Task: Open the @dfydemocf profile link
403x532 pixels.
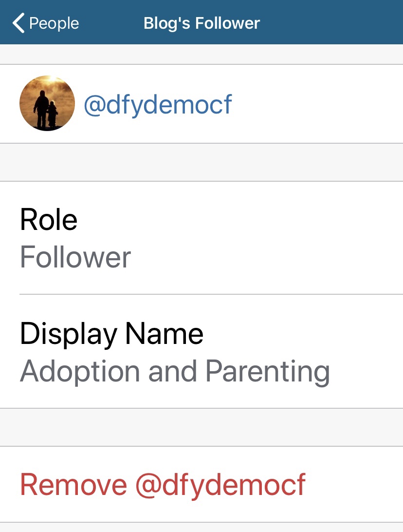Action: pyautogui.click(x=158, y=104)
